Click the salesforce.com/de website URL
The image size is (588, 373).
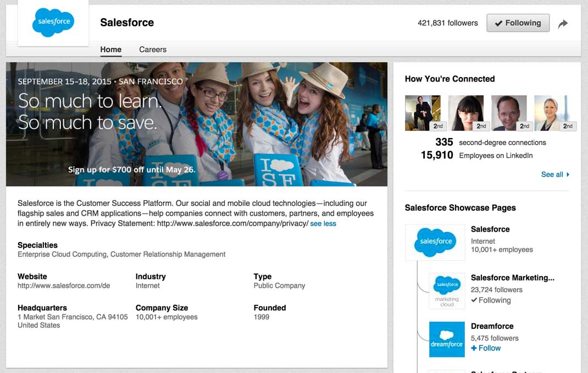(64, 286)
